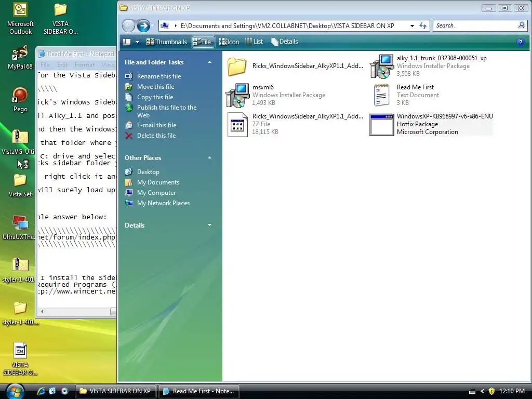This screenshot has width=532, height=399.
Task: Click the Back navigation arrow in Explorer
Action: coord(129,26)
